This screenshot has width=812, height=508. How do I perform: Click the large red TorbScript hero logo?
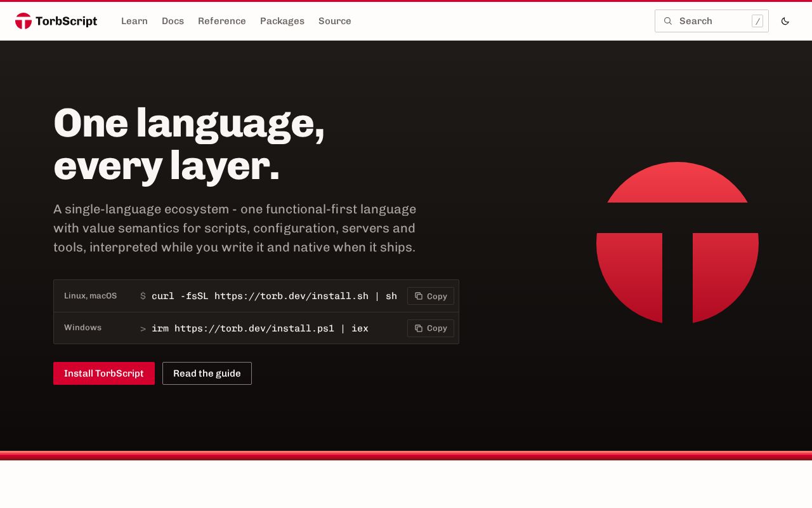678,243
